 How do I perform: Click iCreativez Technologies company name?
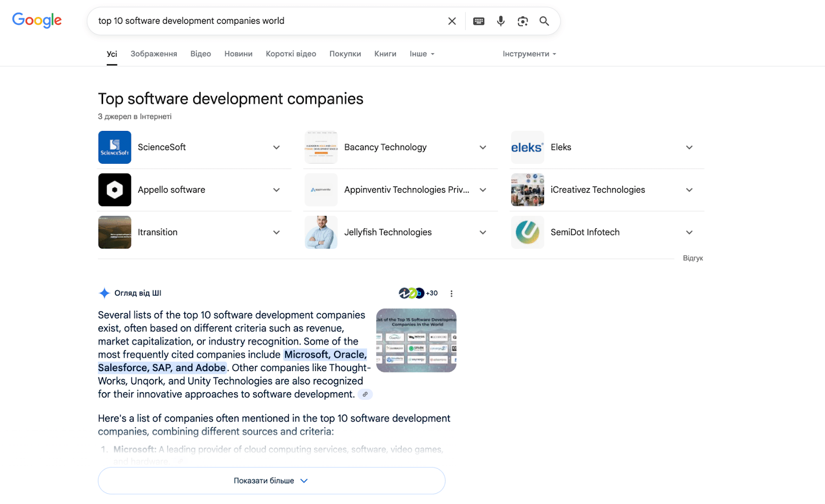(x=598, y=190)
